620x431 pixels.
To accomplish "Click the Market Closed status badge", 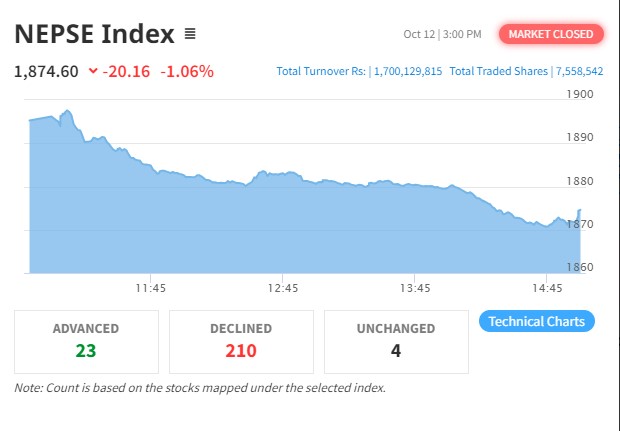I will click(x=551, y=34).
